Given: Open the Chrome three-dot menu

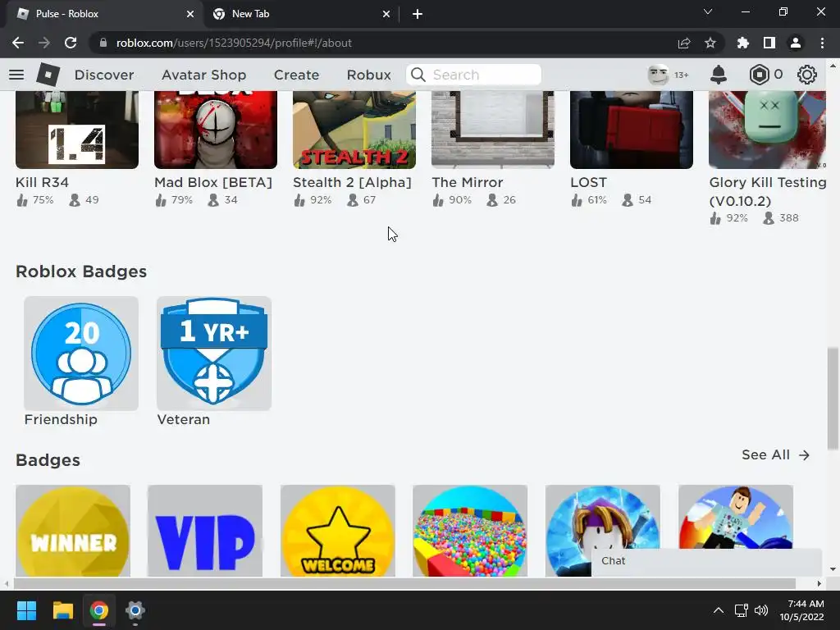Looking at the screenshot, I should [822, 43].
